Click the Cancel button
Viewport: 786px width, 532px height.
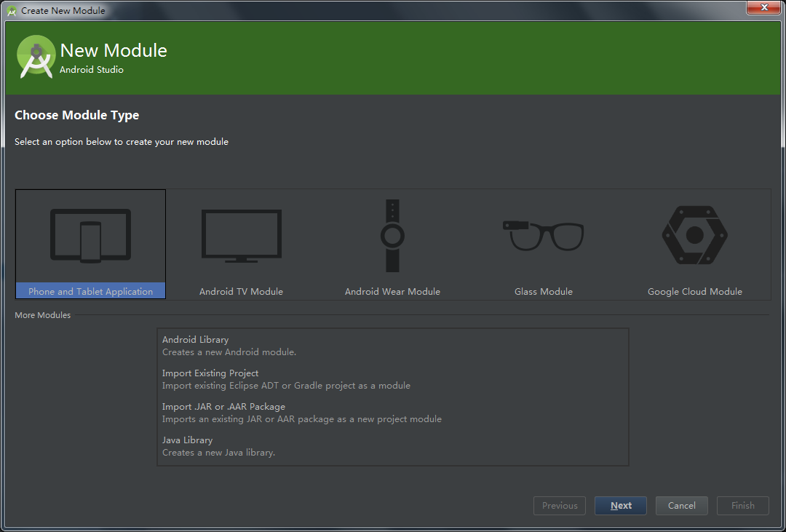click(681, 506)
